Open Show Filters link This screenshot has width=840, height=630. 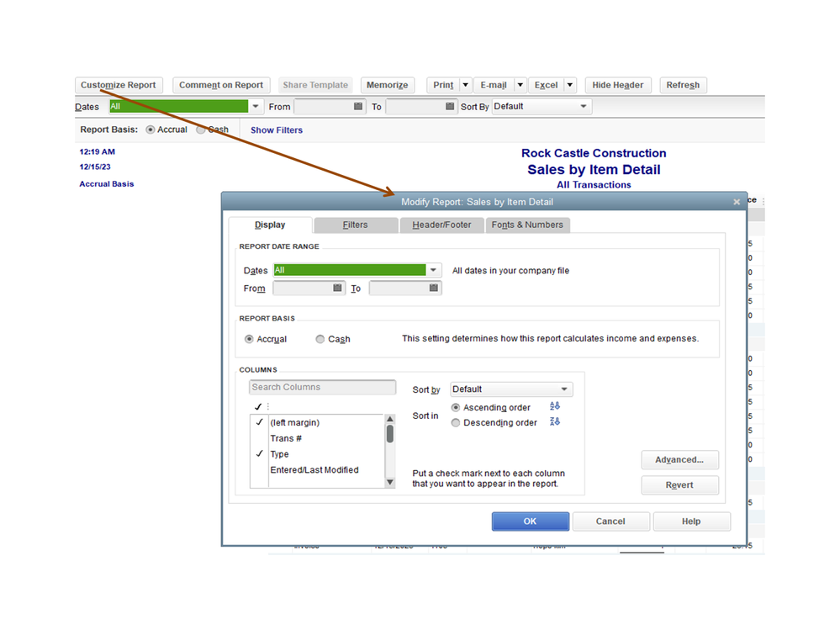(277, 130)
